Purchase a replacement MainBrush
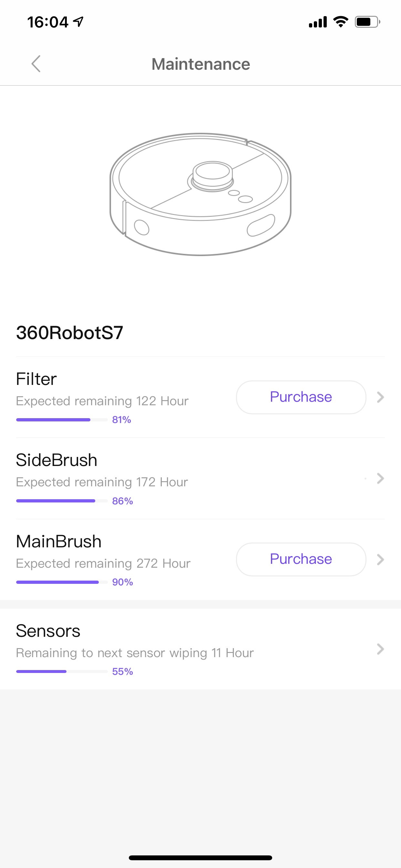 [301, 559]
